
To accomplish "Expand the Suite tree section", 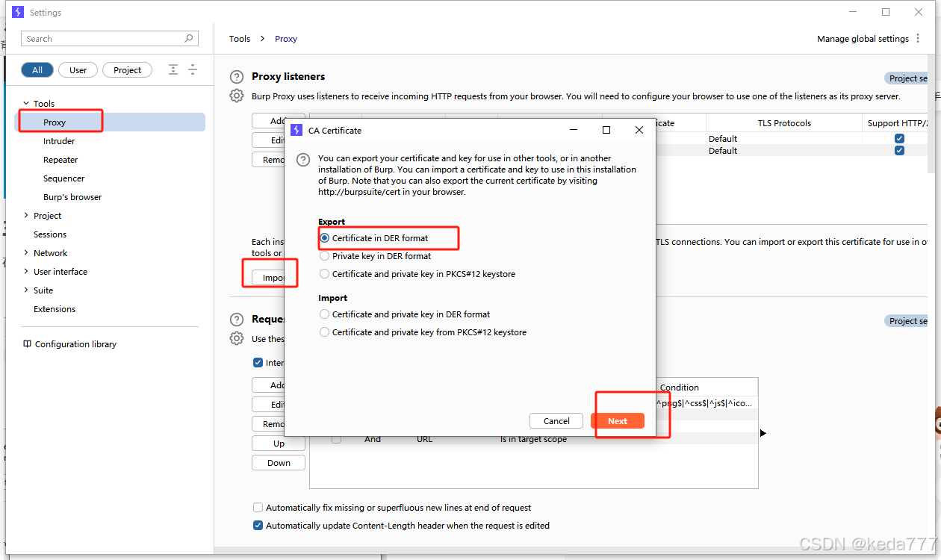I will (26, 290).
